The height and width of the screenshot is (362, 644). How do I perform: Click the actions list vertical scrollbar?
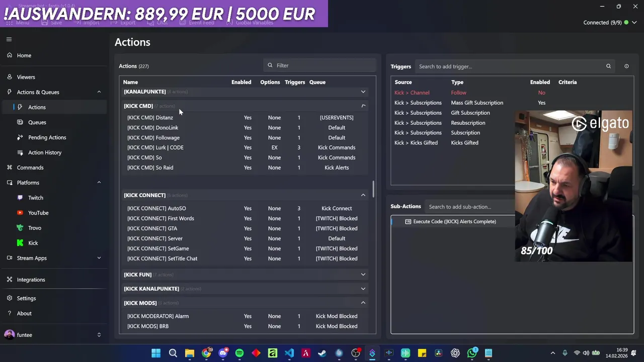tap(373, 190)
